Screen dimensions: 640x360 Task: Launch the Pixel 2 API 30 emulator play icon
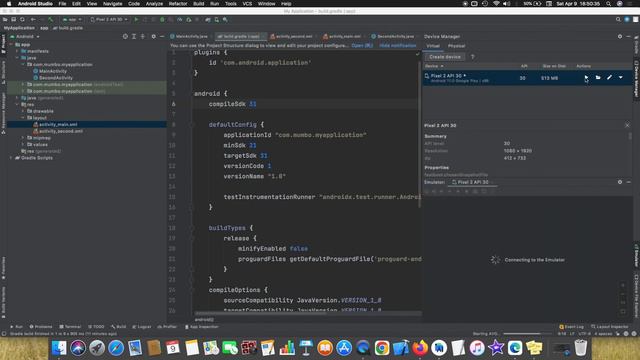coord(586,77)
